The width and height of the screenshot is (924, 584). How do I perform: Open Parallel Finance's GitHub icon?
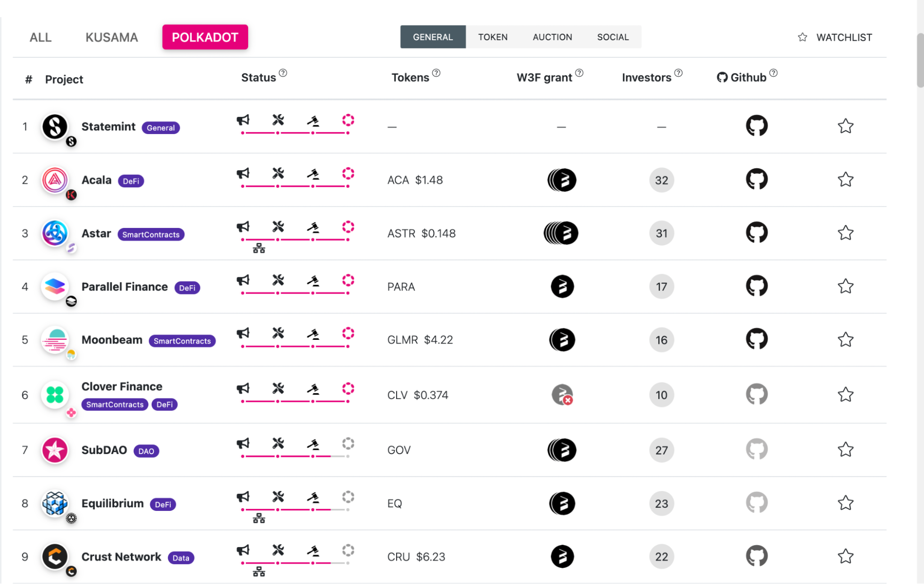pos(757,286)
